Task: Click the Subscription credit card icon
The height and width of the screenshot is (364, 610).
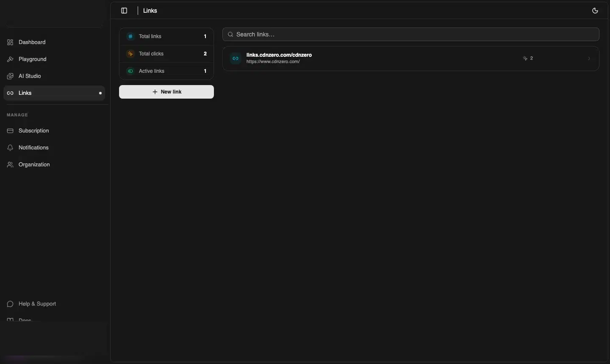Action: coord(10,131)
